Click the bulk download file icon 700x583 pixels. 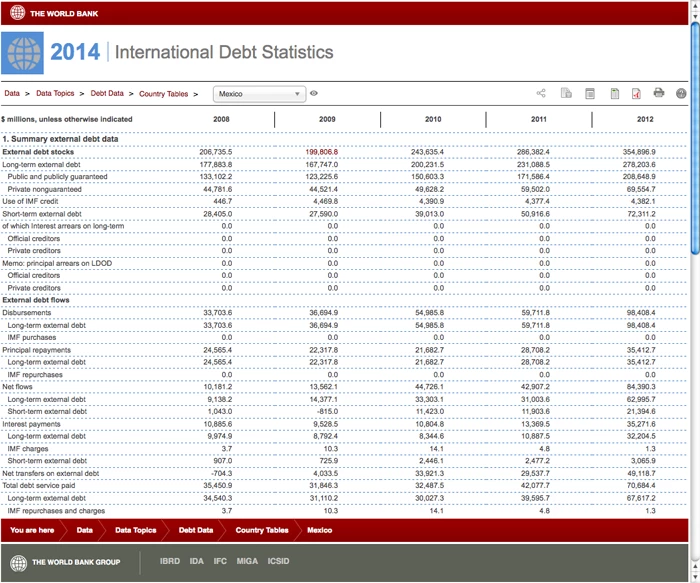point(566,93)
